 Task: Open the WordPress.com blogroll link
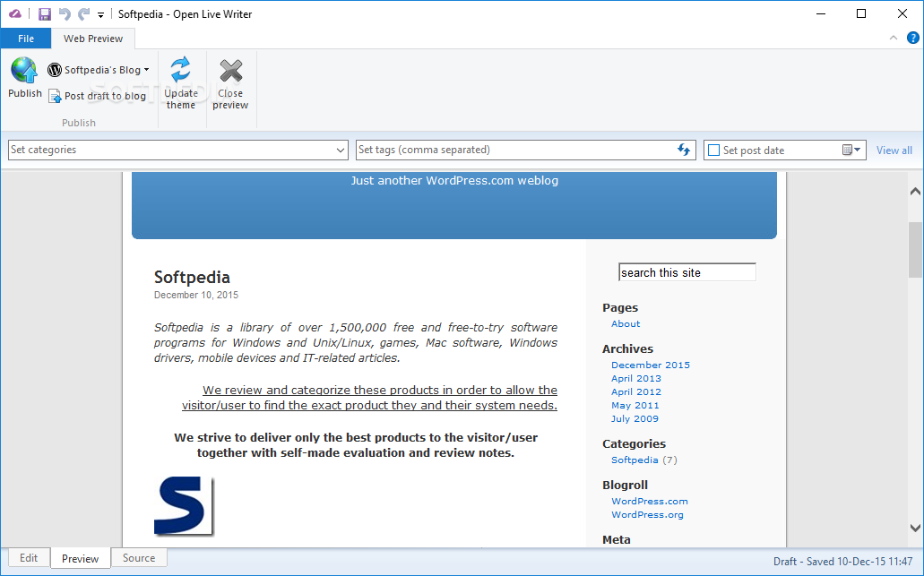click(650, 502)
